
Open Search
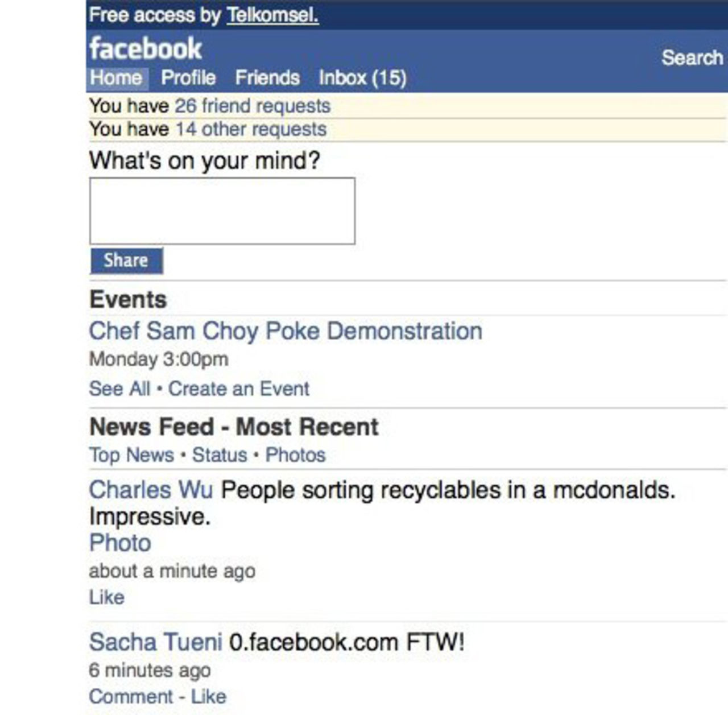point(691,57)
